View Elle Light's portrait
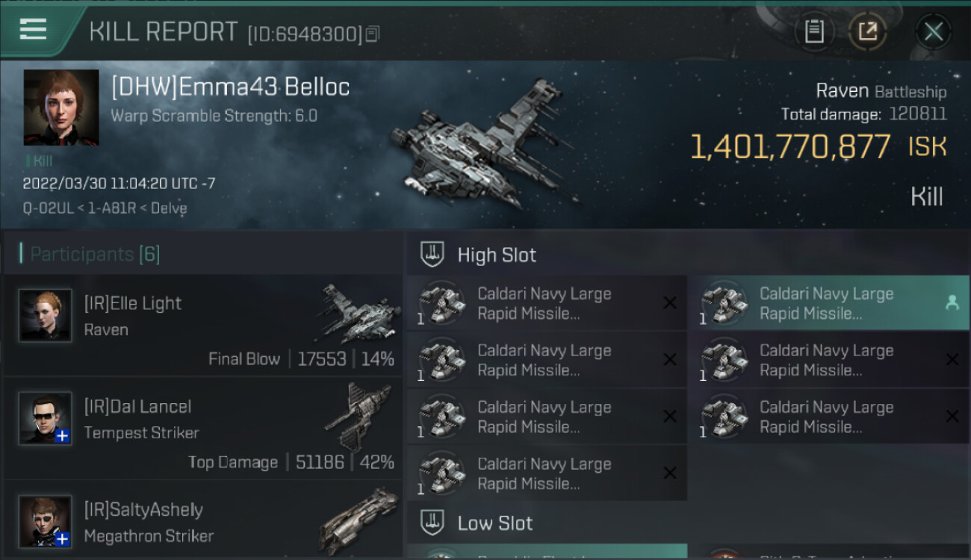 (x=46, y=316)
